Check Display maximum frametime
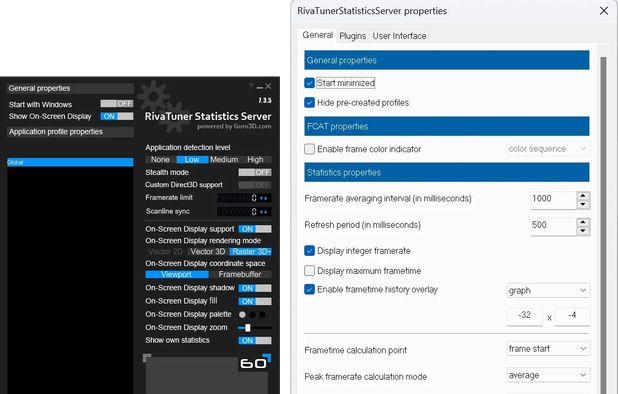This screenshot has width=618, height=394. click(309, 271)
